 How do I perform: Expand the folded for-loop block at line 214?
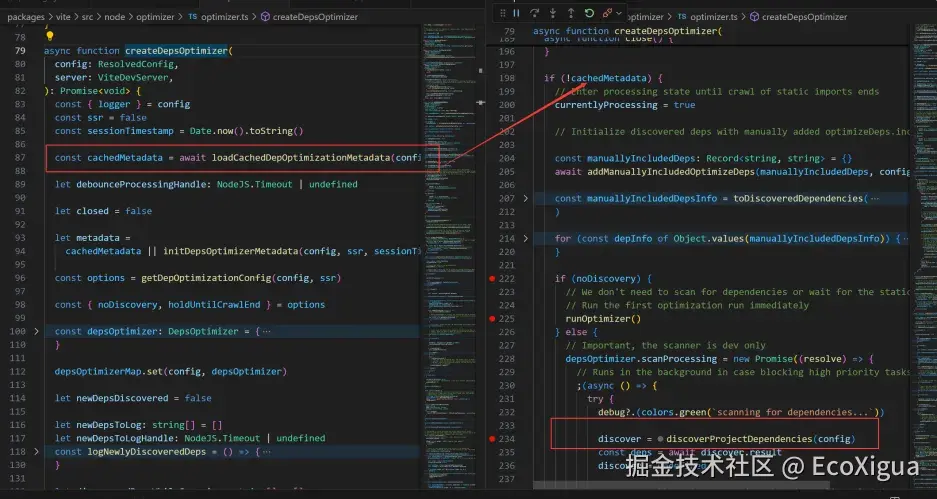tap(526, 238)
